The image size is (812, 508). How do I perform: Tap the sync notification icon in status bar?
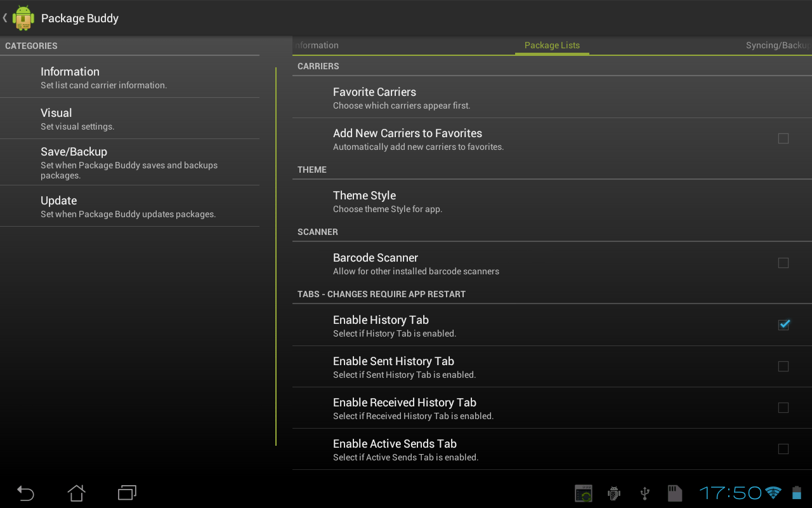tap(583, 493)
